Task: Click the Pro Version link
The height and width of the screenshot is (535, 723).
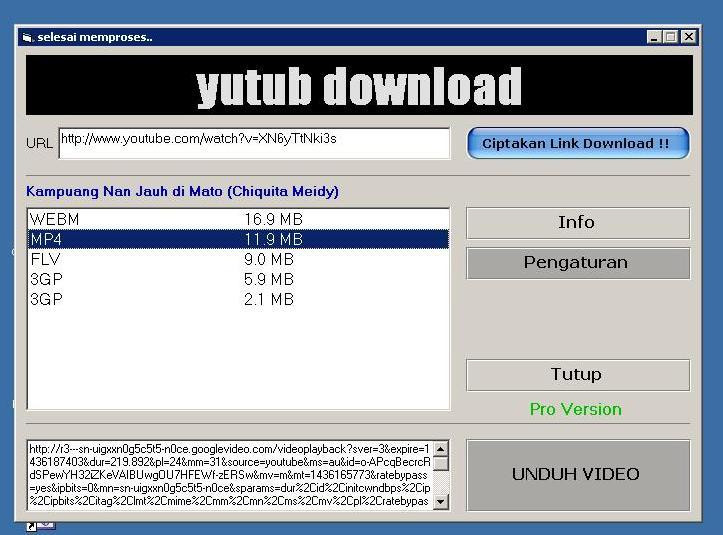Action: point(575,409)
